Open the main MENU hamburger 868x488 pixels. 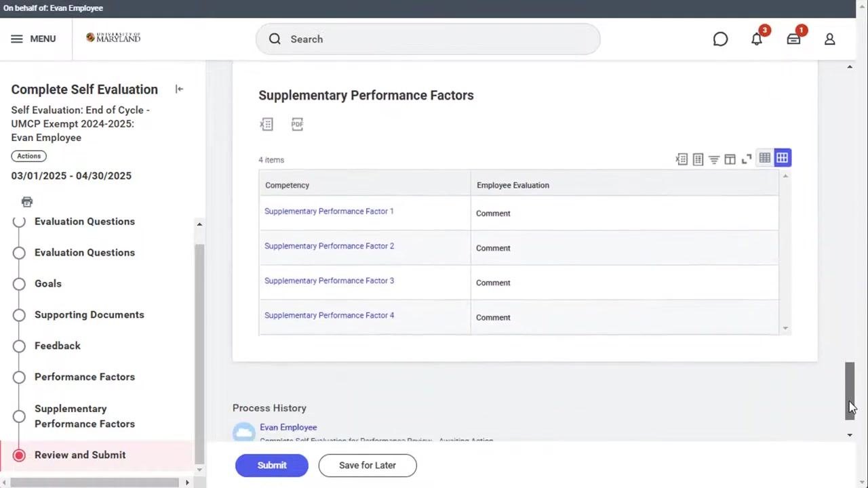click(x=33, y=39)
